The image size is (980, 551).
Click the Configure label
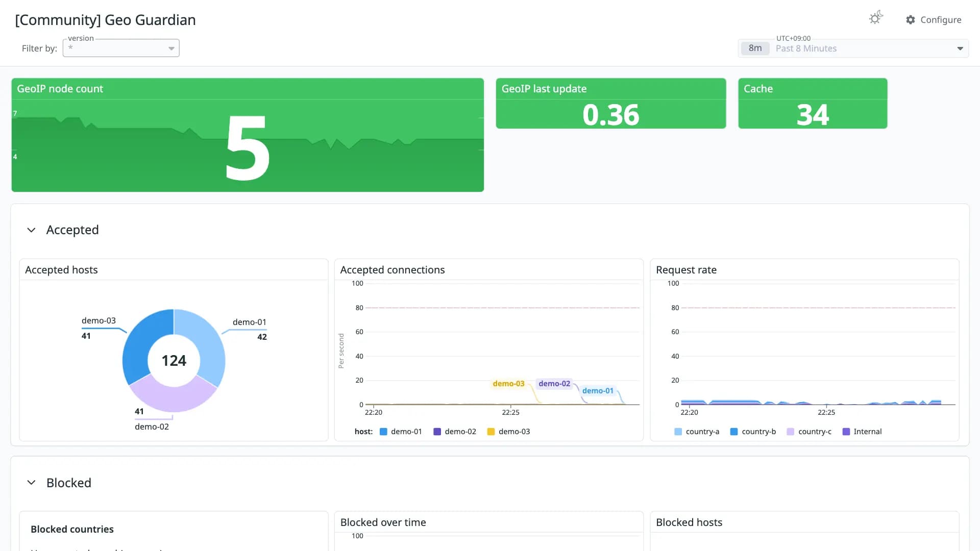(x=941, y=20)
